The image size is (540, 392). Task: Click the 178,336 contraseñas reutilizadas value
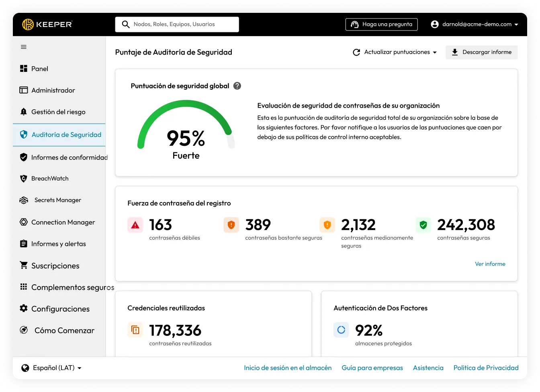point(175,331)
